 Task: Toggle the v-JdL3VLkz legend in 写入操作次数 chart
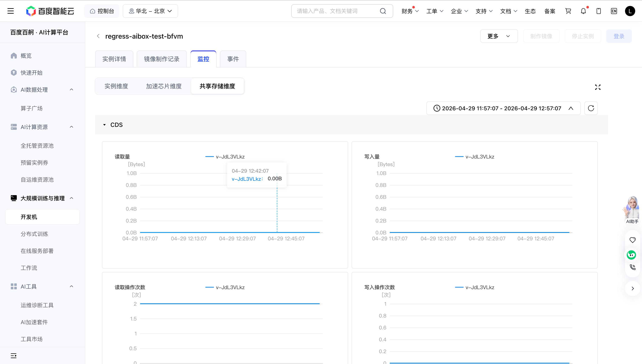[474, 287]
